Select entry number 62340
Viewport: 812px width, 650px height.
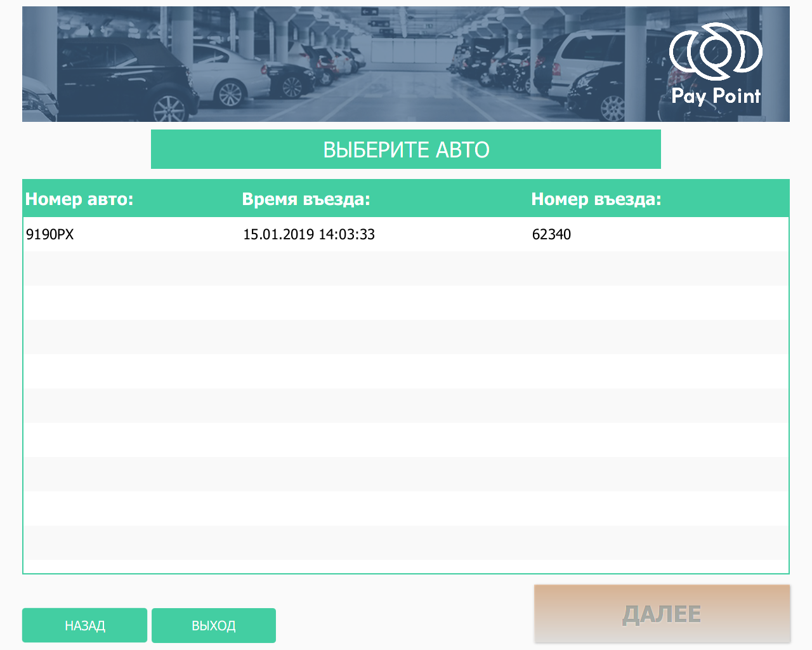pyautogui.click(x=551, y=234)
